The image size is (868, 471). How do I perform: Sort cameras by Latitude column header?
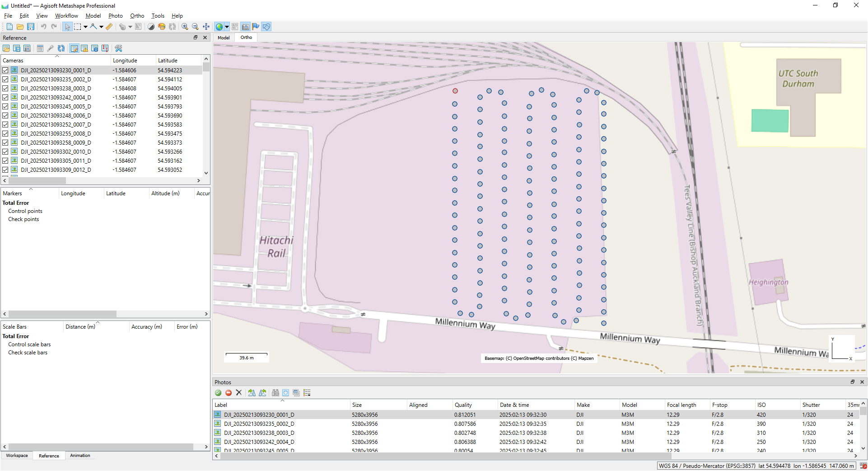(178, 61)
